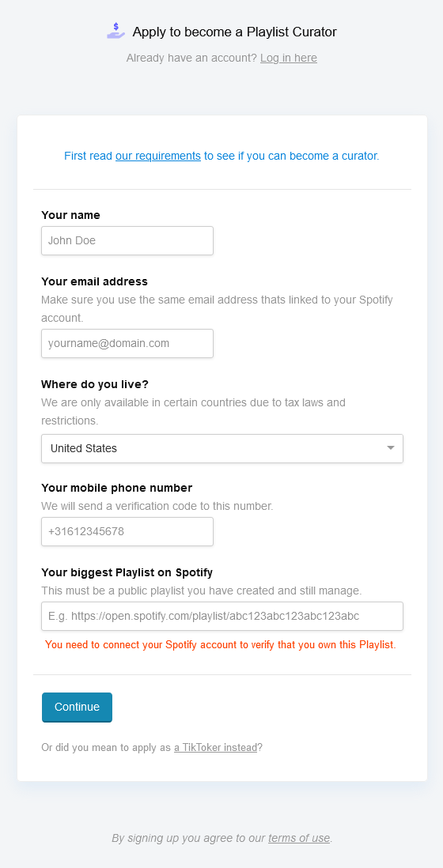
Task: Click the 'Where do you live?' label
Action: pyautogui.click(x=95, y=384)
